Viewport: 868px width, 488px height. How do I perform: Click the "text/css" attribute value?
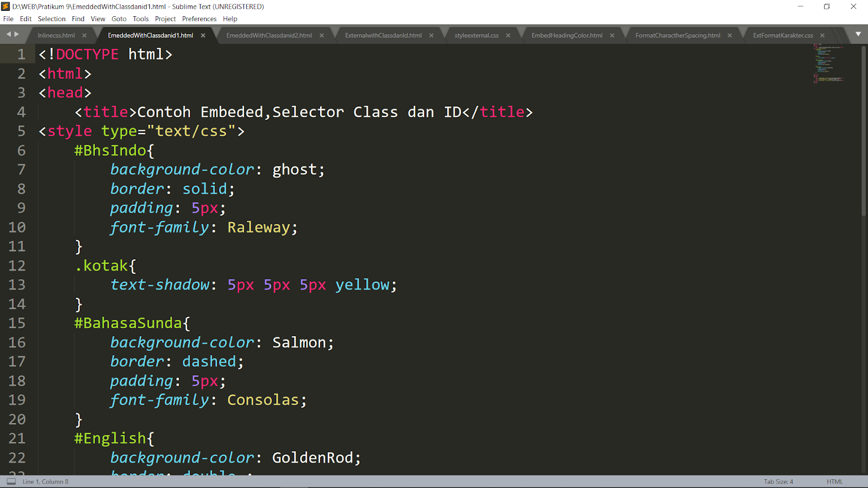191,131
